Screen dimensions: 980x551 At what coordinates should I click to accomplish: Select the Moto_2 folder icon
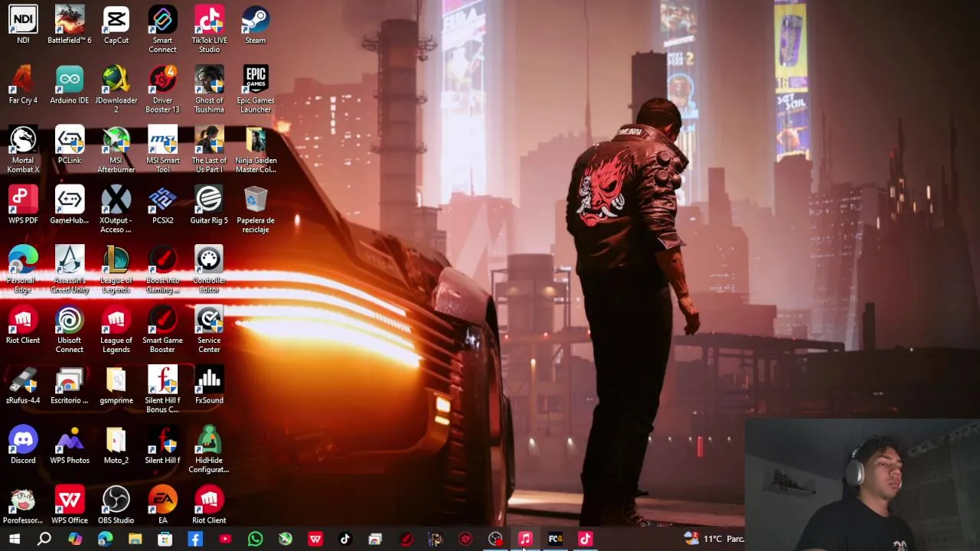pyautogui.click(x=116, y=445)
